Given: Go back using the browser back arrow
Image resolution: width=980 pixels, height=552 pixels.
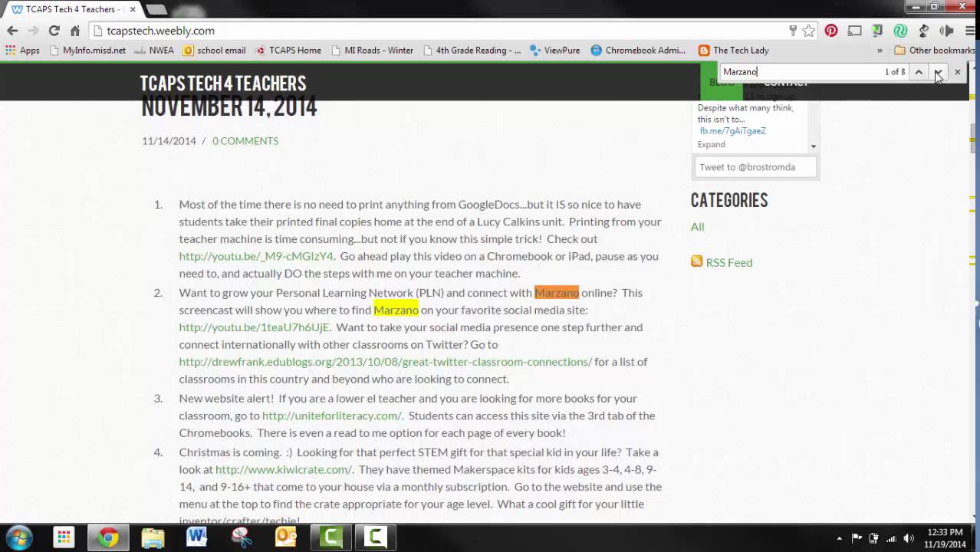Looking at the screenshot, I should 12,31.
